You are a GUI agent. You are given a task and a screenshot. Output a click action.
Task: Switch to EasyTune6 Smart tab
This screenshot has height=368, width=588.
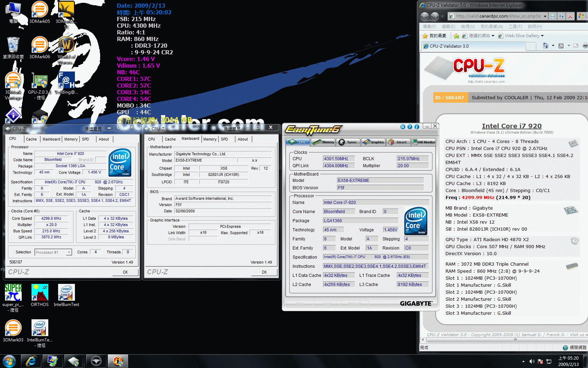point(398,142)
